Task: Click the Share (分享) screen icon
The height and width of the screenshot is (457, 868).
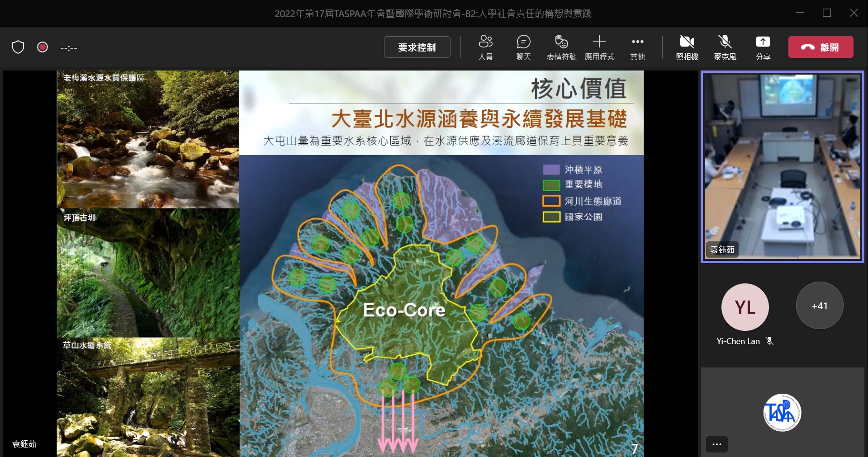Action: click(x=763, y=47)
